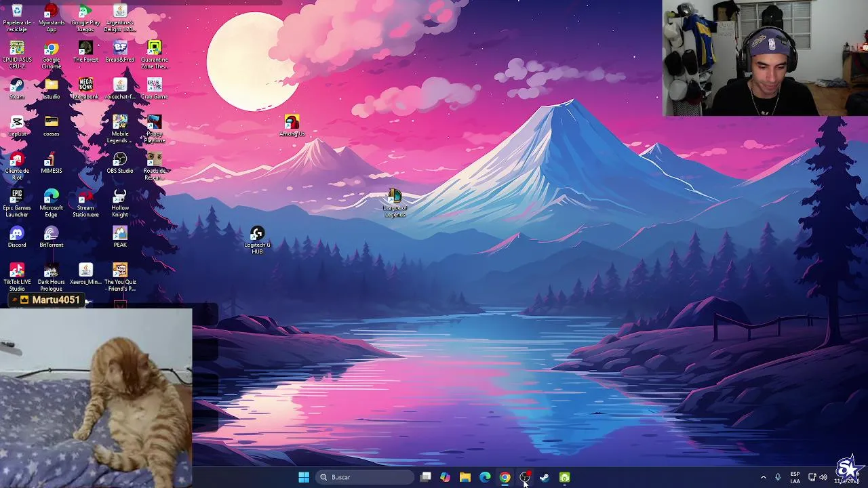This screenshot has width=868, height=488.
Task: Open the OBS icon in taskbar
Action: pyautogui.click(x=525, y=477)
